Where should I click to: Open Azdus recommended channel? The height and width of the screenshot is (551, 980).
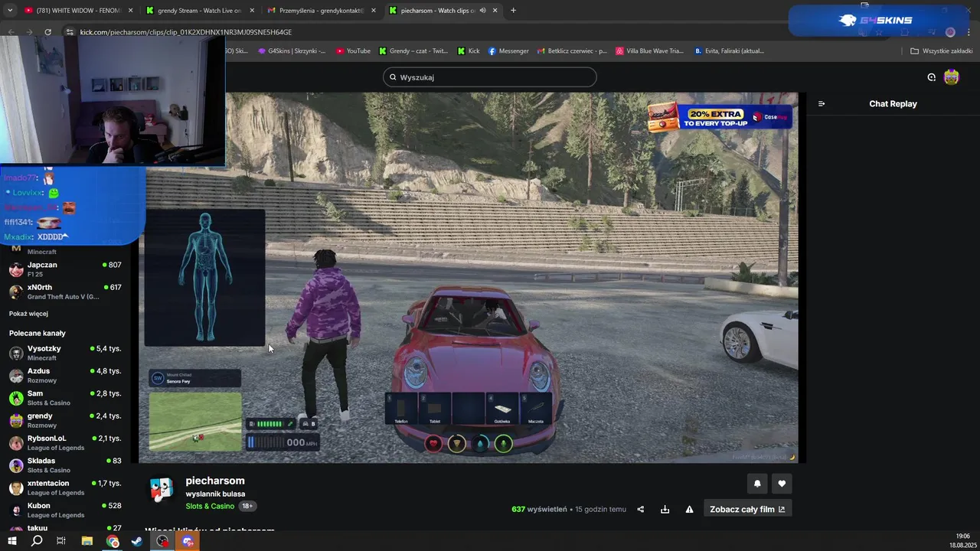click(65, 375)
